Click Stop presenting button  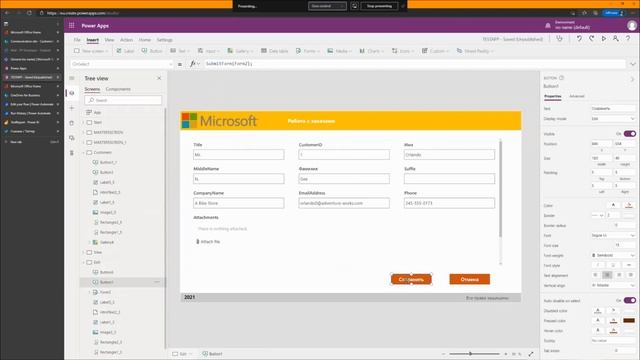pos(379,6)
